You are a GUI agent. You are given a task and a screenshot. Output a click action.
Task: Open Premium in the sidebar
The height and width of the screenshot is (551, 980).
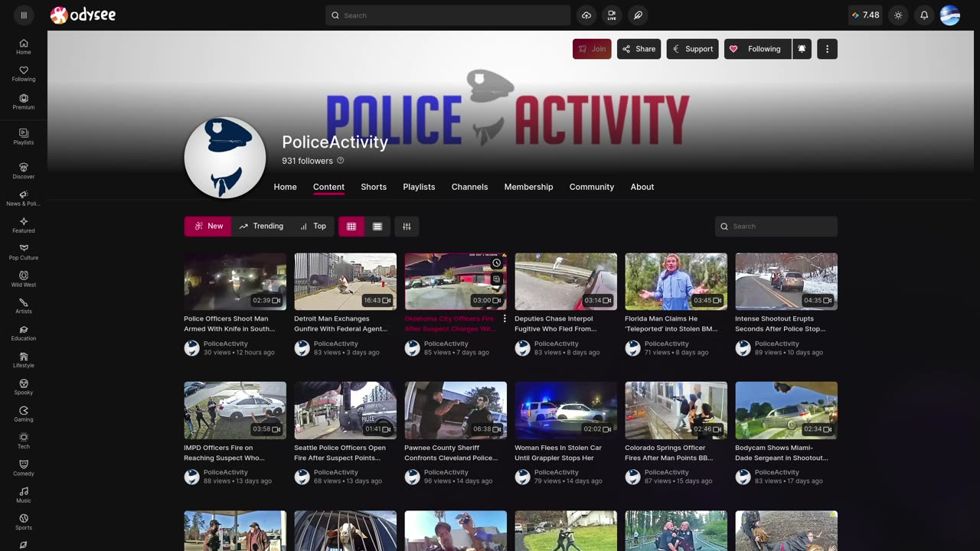coord(24,103)
